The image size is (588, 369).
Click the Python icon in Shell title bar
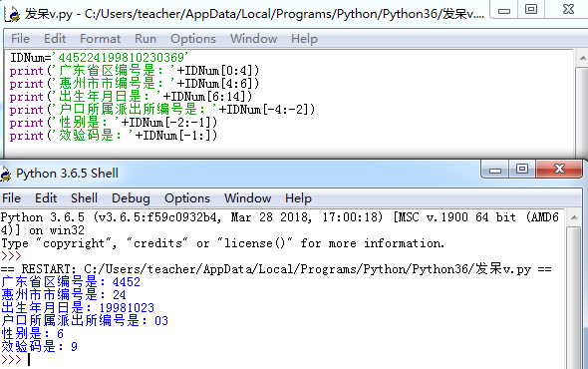5,174
